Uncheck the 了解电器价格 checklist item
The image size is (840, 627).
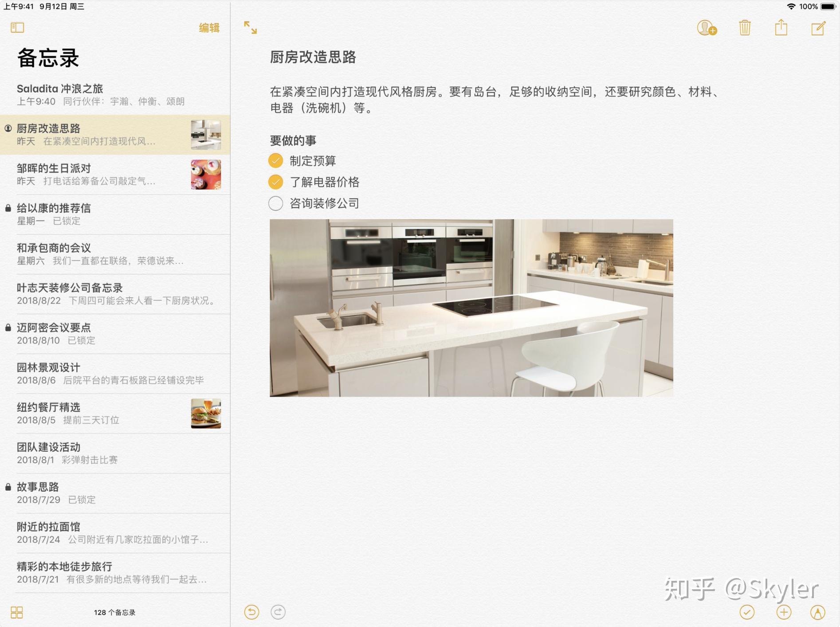(x=275, y=182)
